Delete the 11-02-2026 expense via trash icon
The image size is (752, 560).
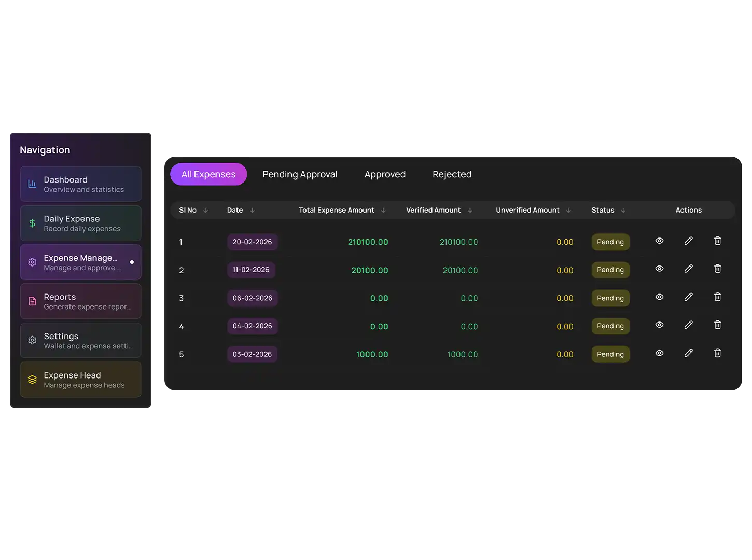[x=717, y=269]
